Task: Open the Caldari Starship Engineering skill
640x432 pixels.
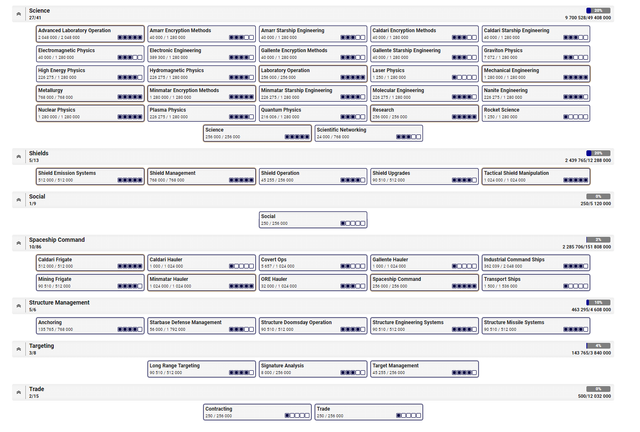Action: (536, 34)
